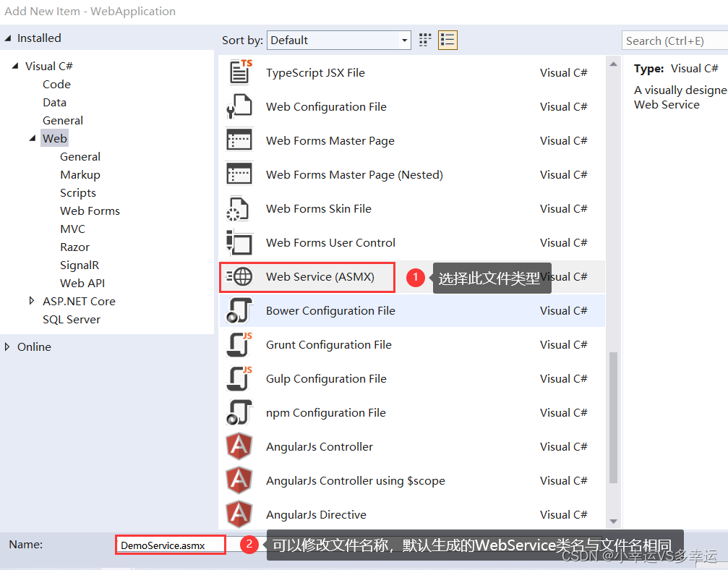Click the Bower Configuration File icon

point(239,310)
